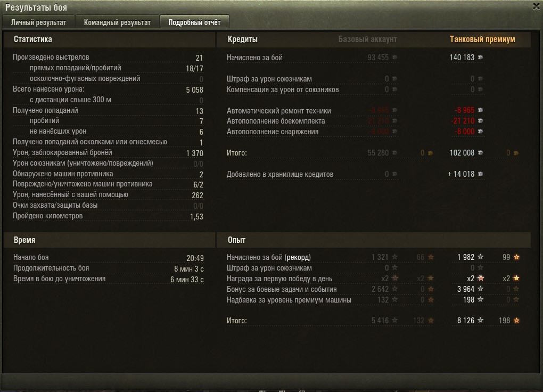Click star icon beside 3 964 mission bonus

click(480, 289)
